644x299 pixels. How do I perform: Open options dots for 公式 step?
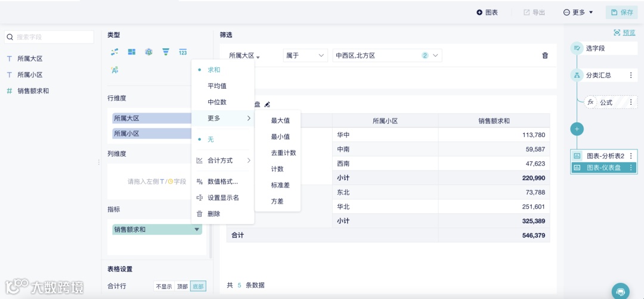coord(631,102)
